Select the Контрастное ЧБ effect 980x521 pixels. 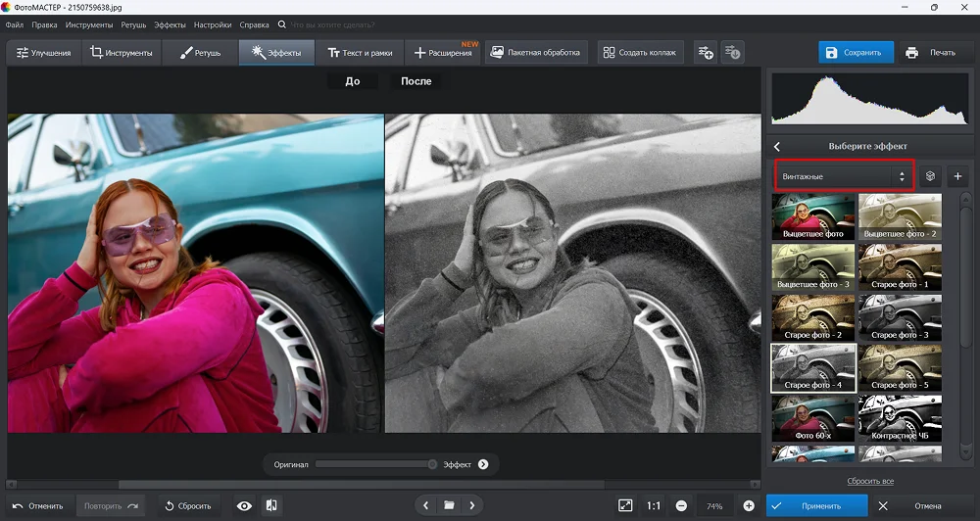[900, 418]
